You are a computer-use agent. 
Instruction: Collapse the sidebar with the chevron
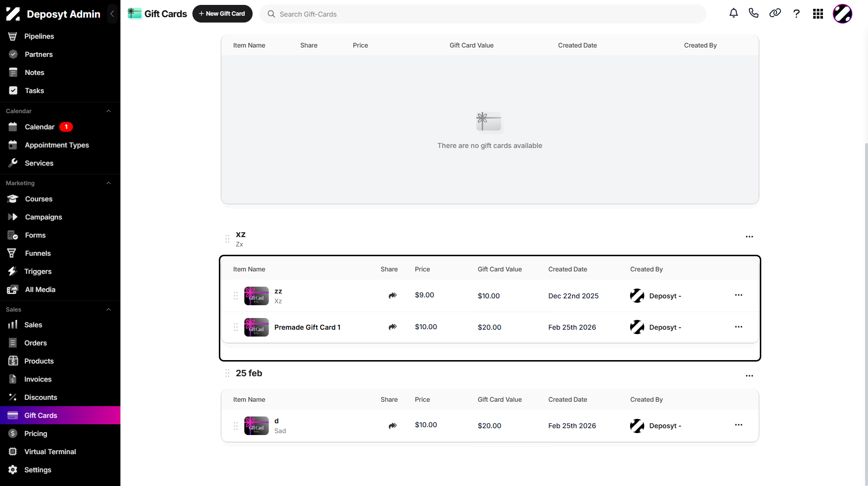[112, 14]
